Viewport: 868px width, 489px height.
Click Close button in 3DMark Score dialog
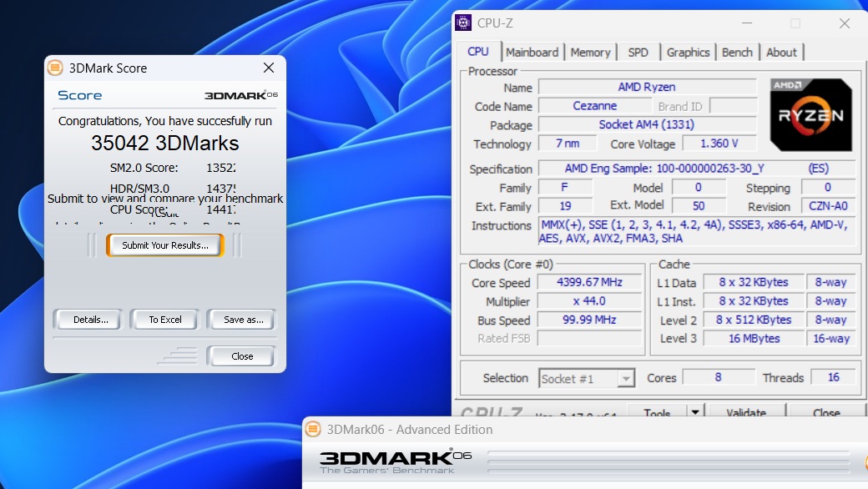pyautogui.click(x=242, y=356)
